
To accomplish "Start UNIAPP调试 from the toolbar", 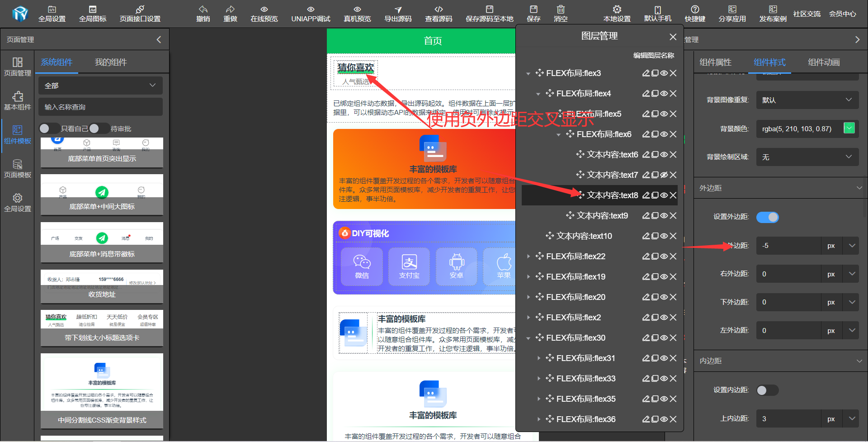I will tap(311, 14).
